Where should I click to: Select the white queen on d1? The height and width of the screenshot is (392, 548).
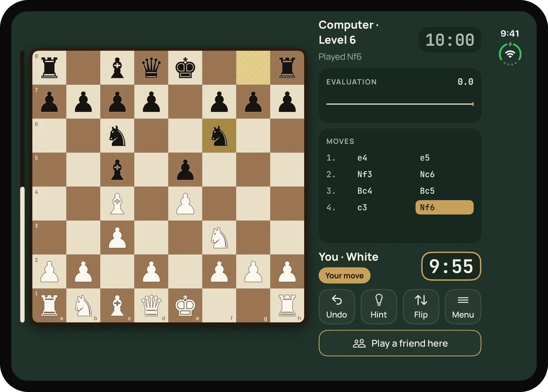(151, 306)
